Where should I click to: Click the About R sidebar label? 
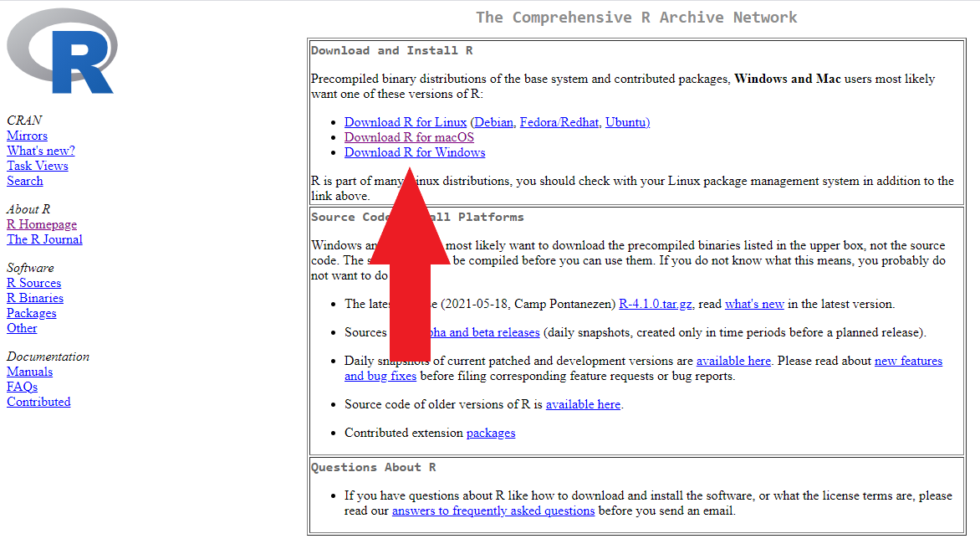[28, 209]
